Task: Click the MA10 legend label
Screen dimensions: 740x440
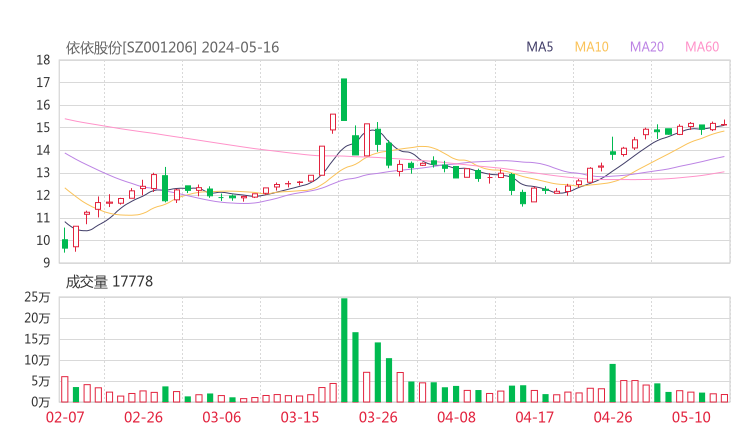Action: tap(591, 47)
